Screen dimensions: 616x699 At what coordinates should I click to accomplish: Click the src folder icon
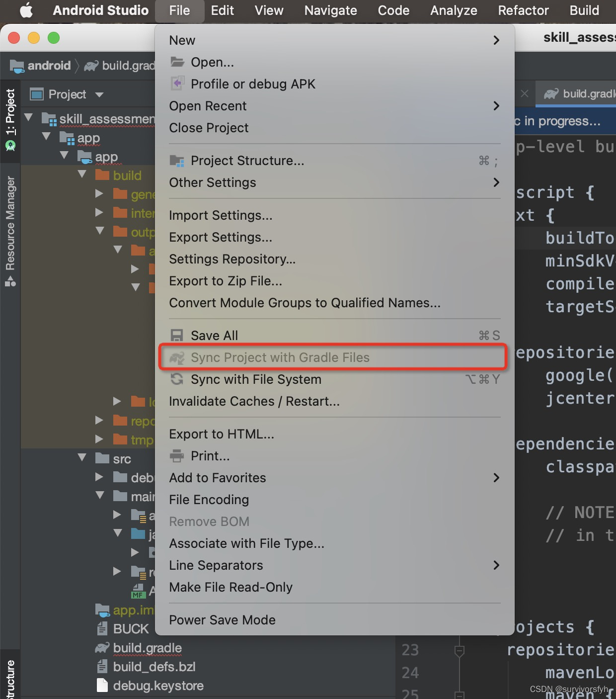[102, 458]
